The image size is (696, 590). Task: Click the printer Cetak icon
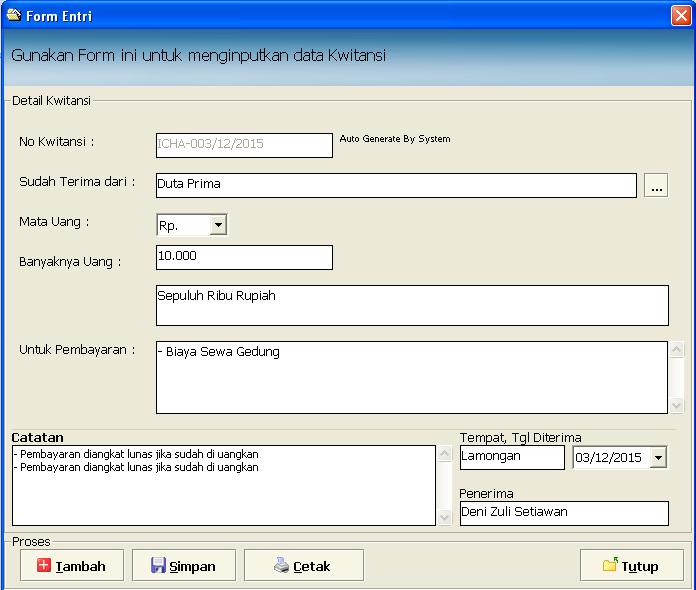(282, 566)
